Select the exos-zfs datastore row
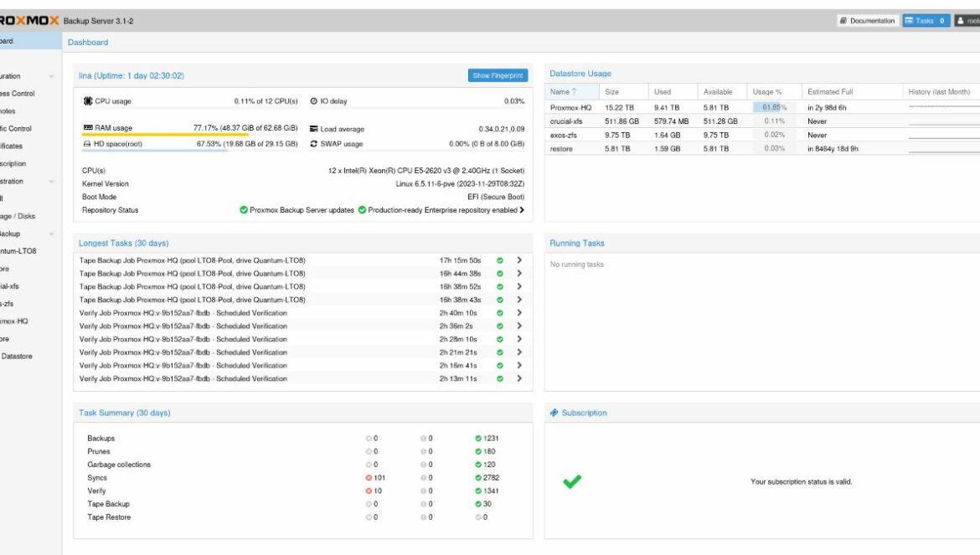 tap(762, 135)
